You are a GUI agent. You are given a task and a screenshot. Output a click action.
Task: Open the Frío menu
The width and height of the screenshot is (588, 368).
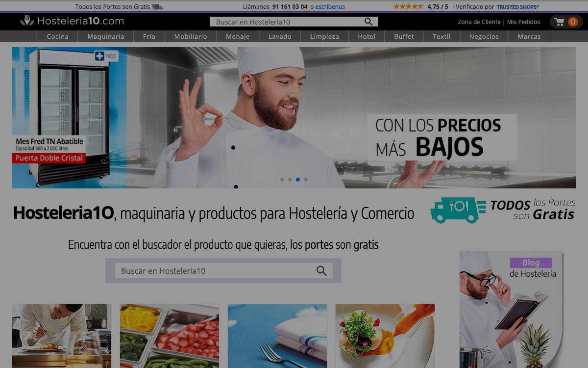(x=149, y=36)
